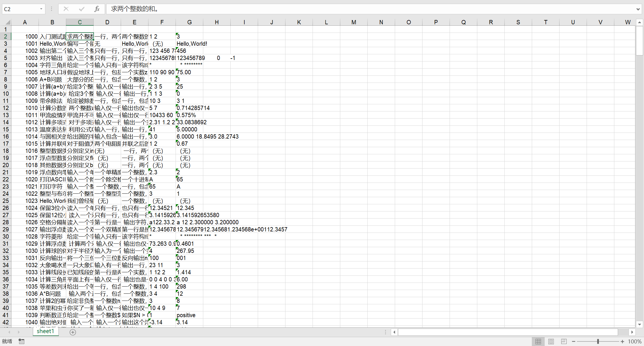The height and width of the screenshot is (346, 644).
Task: Expand the formula bar
Action: [638, 9]
